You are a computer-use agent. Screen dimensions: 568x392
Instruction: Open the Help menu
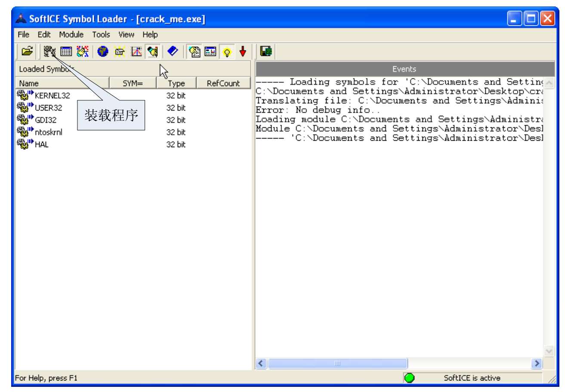(150, 34)
